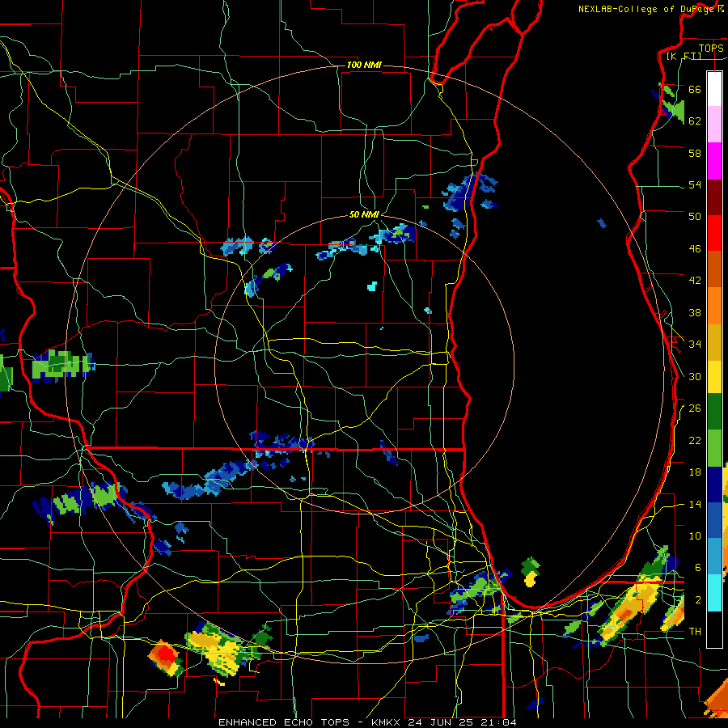Click the '26' legend value
The width and height of the screenshot is (728, 728).
(695, 408)
